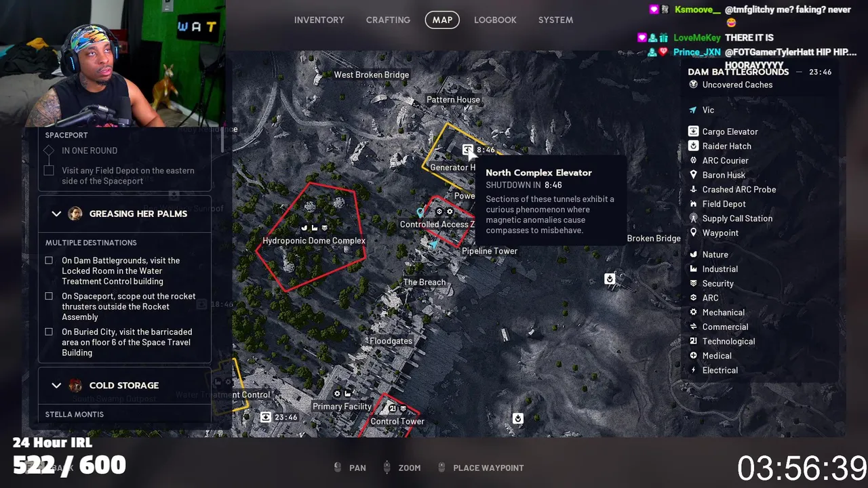Select the Controlled Access Zone label
The height and width of the screenshot is (488, 868).
tap(437, 224)
